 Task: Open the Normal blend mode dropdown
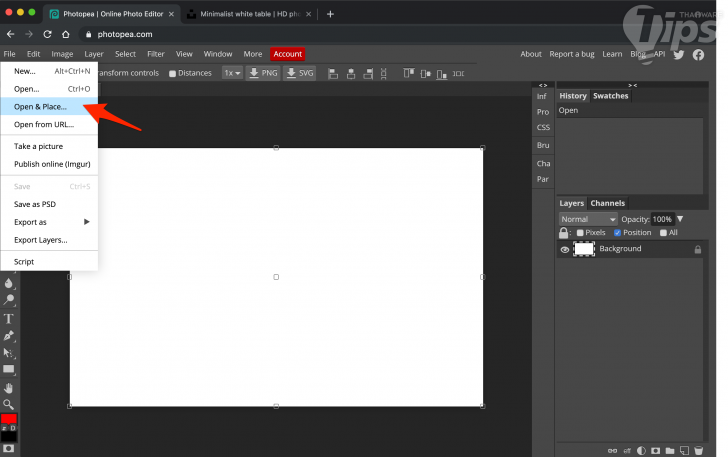(588, 219)
